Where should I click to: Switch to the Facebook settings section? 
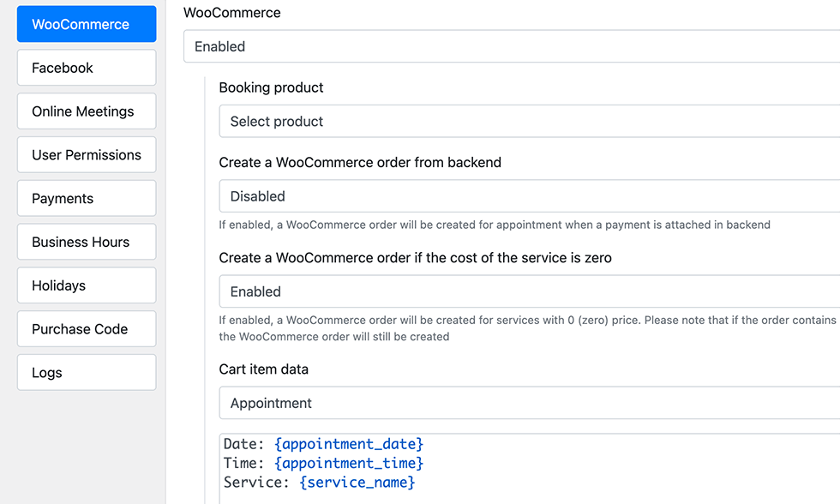[86, 68]
